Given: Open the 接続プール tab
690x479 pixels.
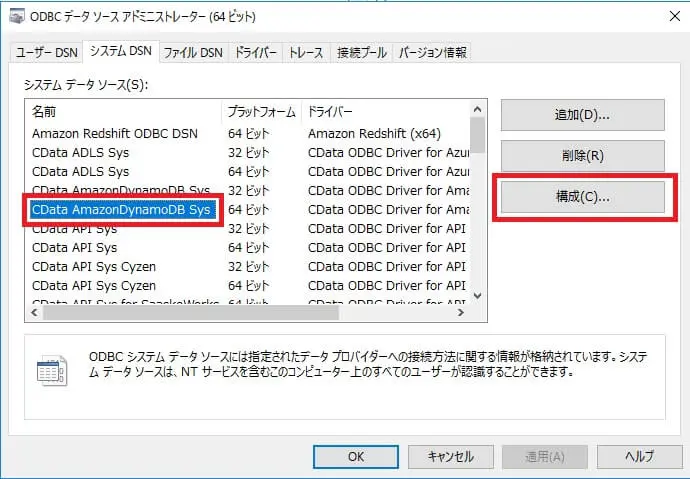Looking at the screenshot, I should 362,53.
